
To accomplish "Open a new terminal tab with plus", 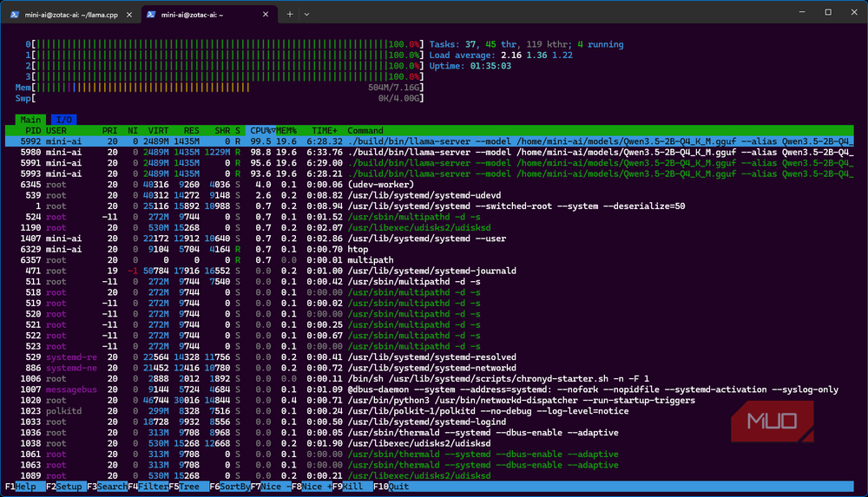I will pyautogui.click(x=290, y=15).
